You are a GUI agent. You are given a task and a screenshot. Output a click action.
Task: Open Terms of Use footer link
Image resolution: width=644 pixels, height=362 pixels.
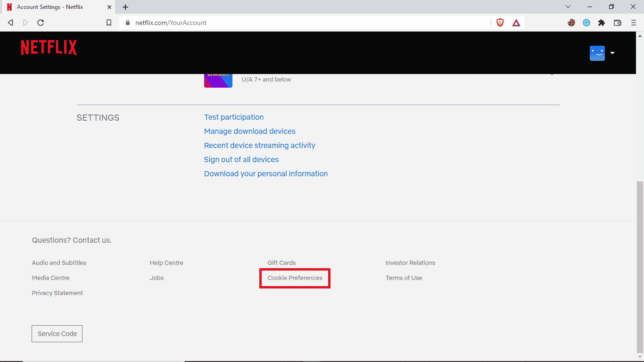pos(404,278)
